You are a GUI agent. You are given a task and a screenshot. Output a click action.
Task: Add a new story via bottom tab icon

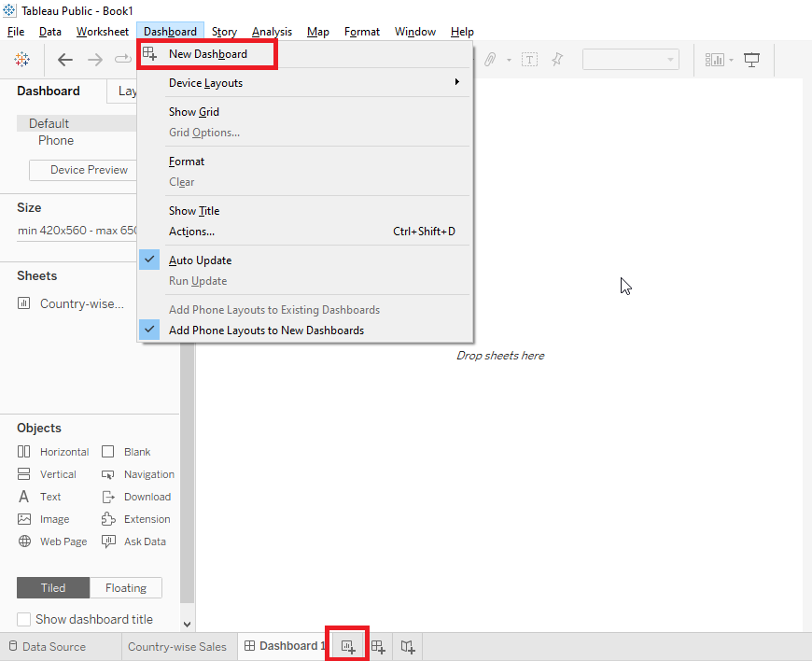(x=408, y=646)
